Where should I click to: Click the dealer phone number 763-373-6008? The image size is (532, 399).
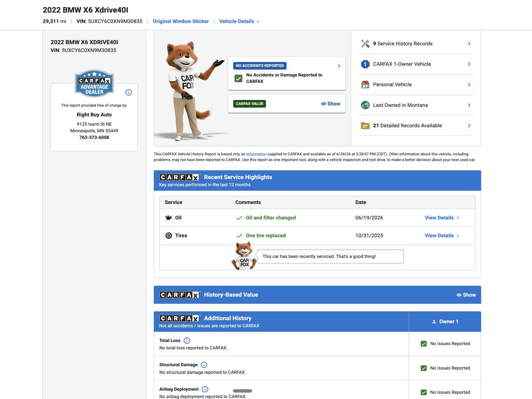(94, 138)
